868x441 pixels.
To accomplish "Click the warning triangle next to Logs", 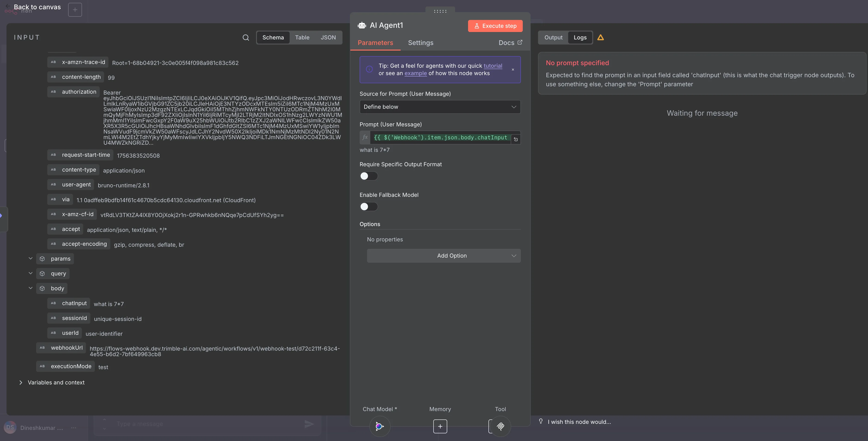I will [x=600, y=37].
